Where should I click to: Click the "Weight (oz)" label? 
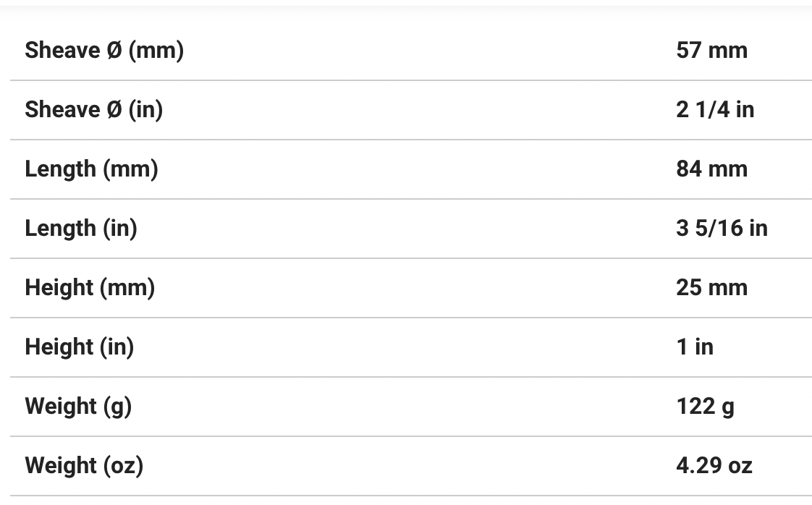pos(84,466)
